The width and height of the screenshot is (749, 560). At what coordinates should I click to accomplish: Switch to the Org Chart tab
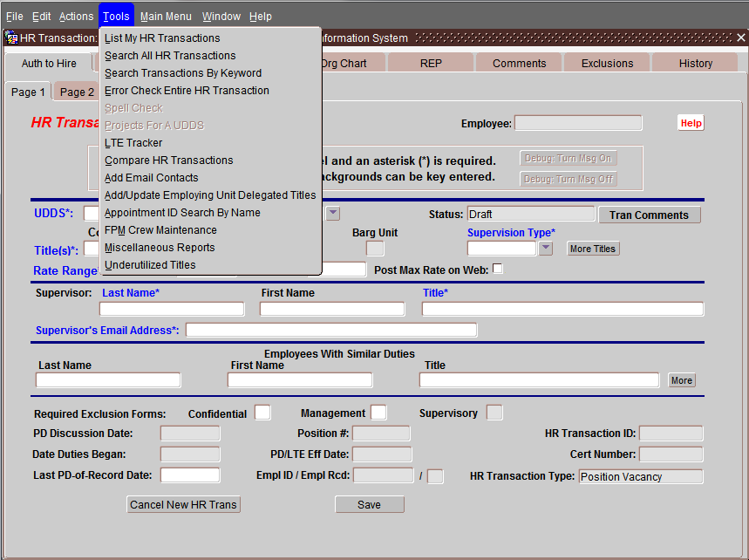tap(353, 63)
